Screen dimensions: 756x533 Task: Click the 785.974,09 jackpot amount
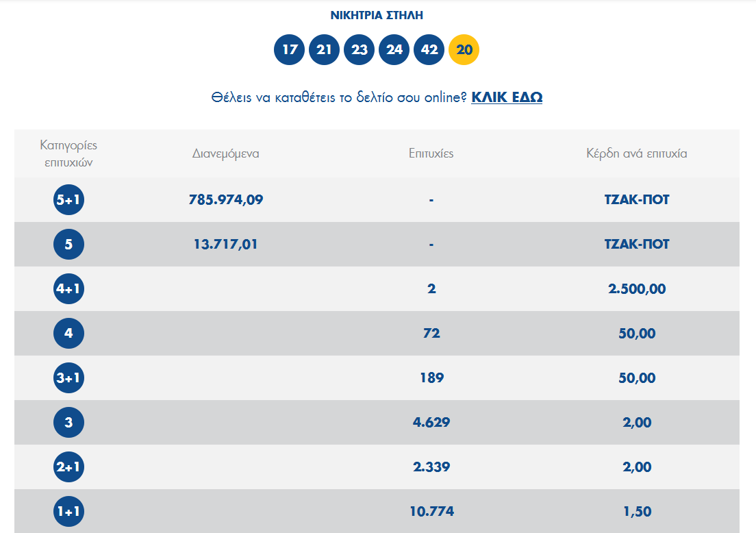[226, 200]
